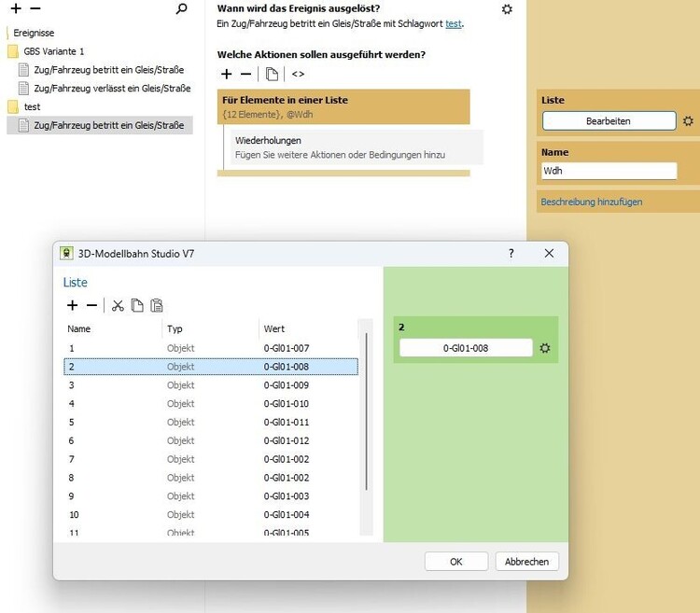
Task: Select list row 3 with 0-Gl01-009
Action: (211, 385)
